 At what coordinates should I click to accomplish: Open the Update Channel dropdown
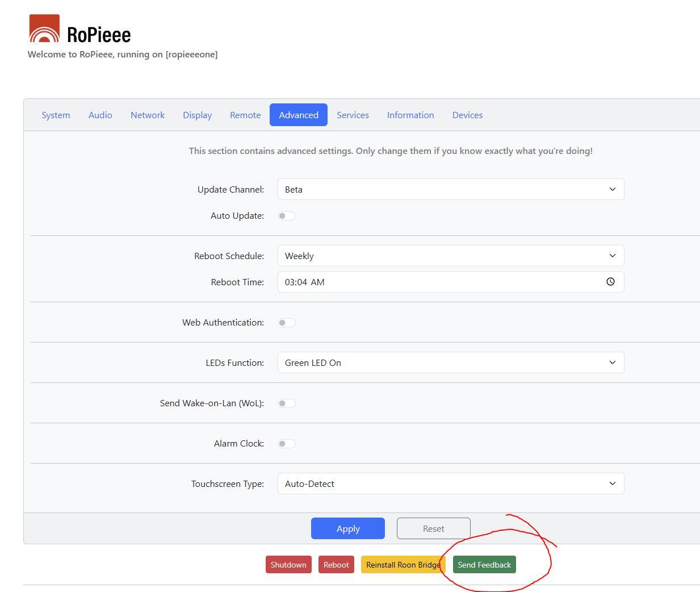coord(450,189)
